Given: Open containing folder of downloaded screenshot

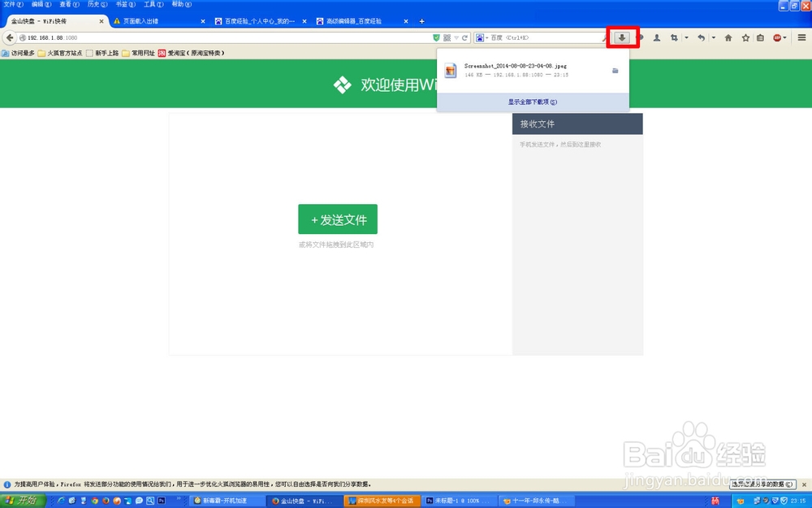Looking at the screenshot, I should (x=615, y=71).
